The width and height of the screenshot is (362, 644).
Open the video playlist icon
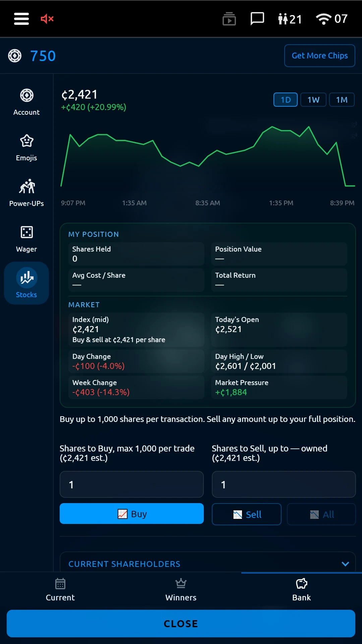[229, 19]
